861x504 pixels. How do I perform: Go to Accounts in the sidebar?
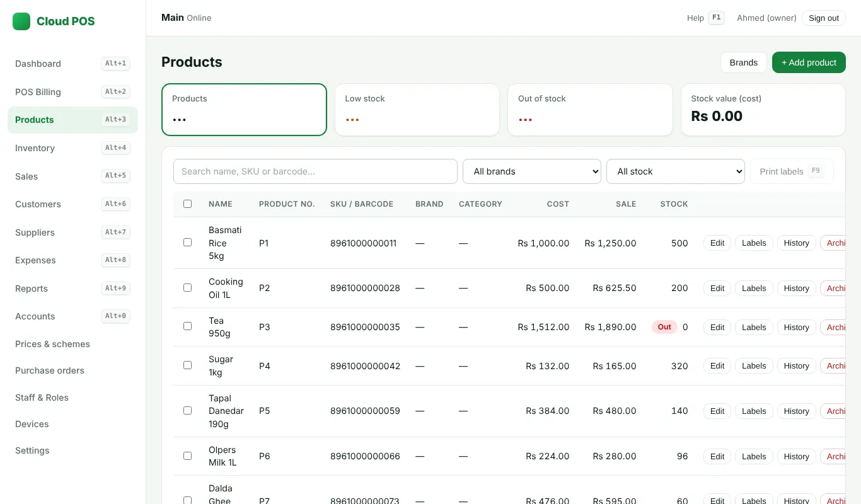point(72,316)
